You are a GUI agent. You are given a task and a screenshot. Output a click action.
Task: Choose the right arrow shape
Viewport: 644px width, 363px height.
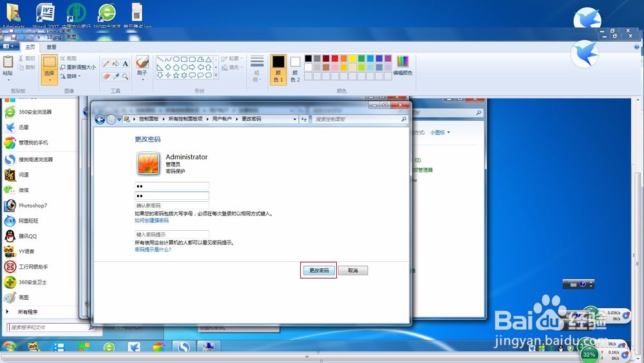(x=192, y=67)
